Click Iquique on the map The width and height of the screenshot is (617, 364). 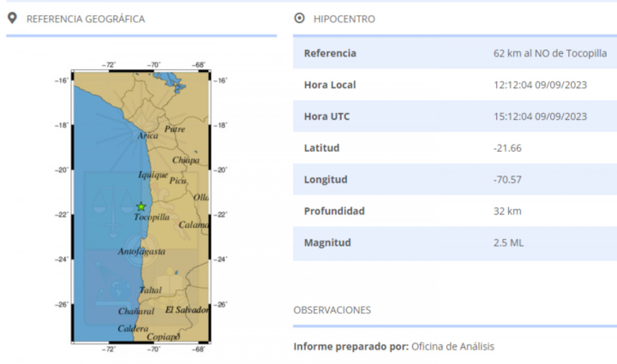click(x=153, y=175)
